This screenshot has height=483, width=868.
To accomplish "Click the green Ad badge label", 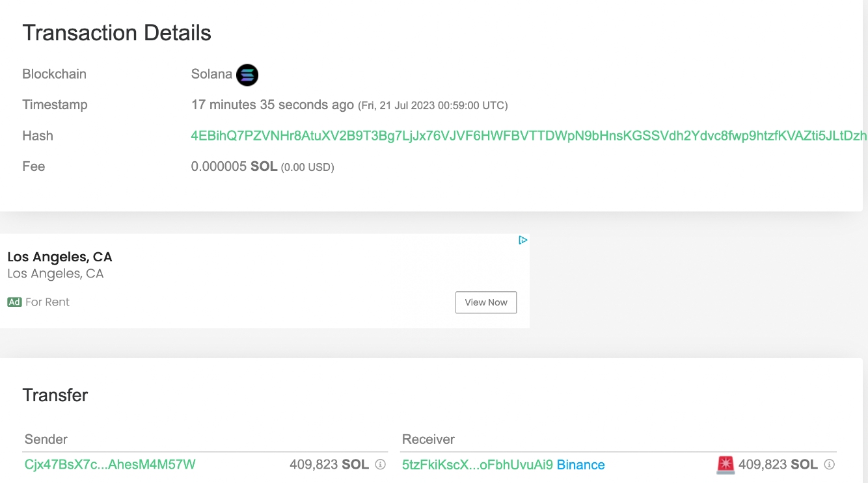I will (14, 302).
